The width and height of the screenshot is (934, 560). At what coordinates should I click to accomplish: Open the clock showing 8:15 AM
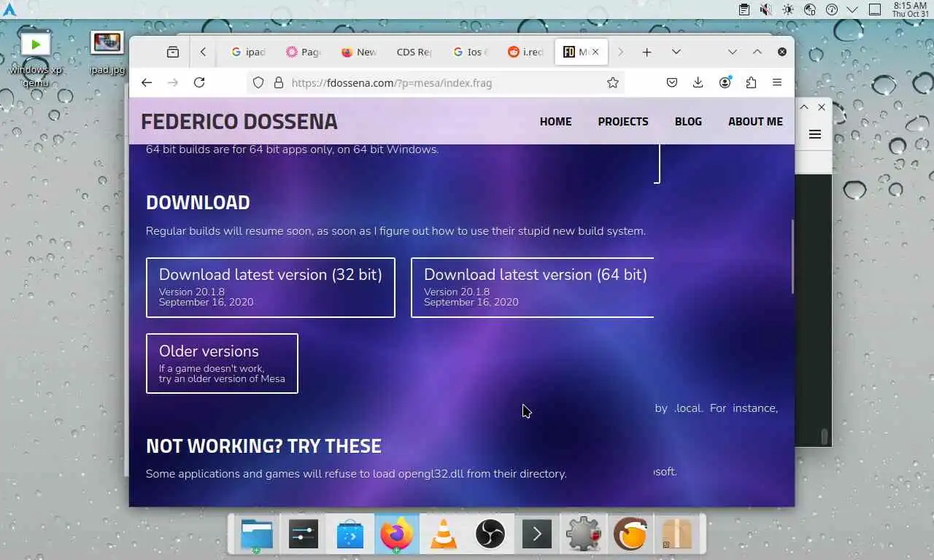click(910, 9)
